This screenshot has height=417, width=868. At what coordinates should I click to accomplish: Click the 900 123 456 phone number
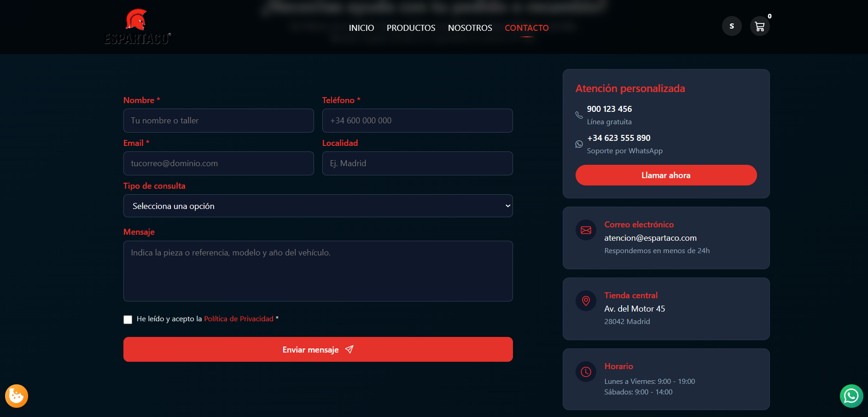pyautogui.click(x=609, y=109)
